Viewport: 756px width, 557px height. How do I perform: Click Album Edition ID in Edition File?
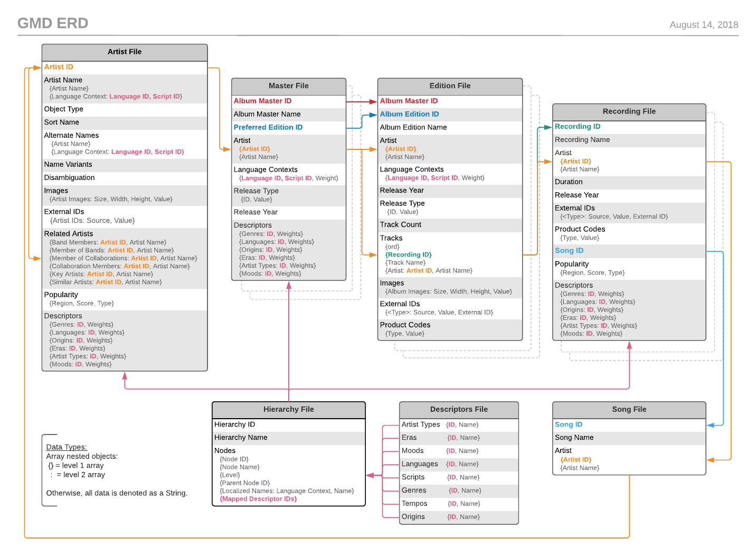point(409,114)
